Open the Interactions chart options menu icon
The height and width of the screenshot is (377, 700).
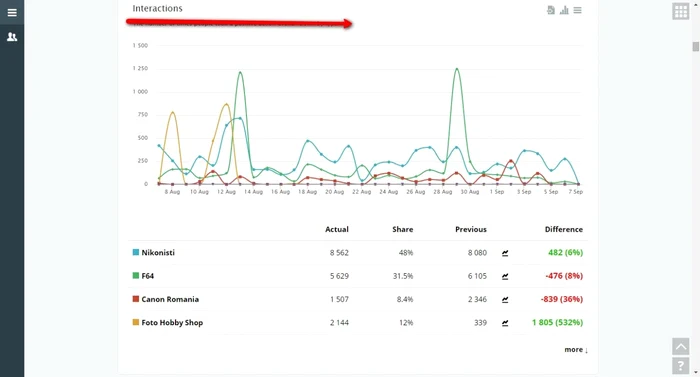pyautogui.click(x=577, y=10)
